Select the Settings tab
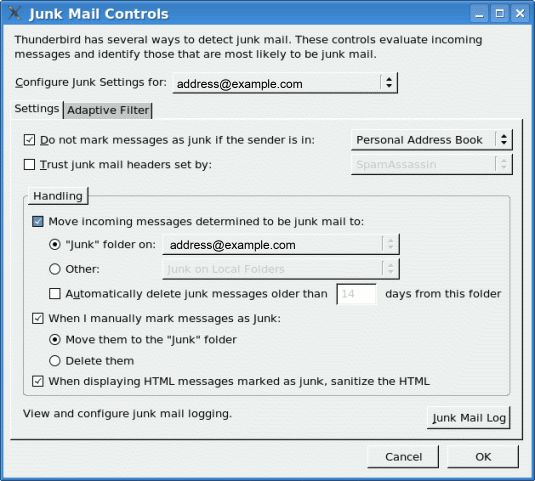Screen dimensions: 535x481 [37, 109]
